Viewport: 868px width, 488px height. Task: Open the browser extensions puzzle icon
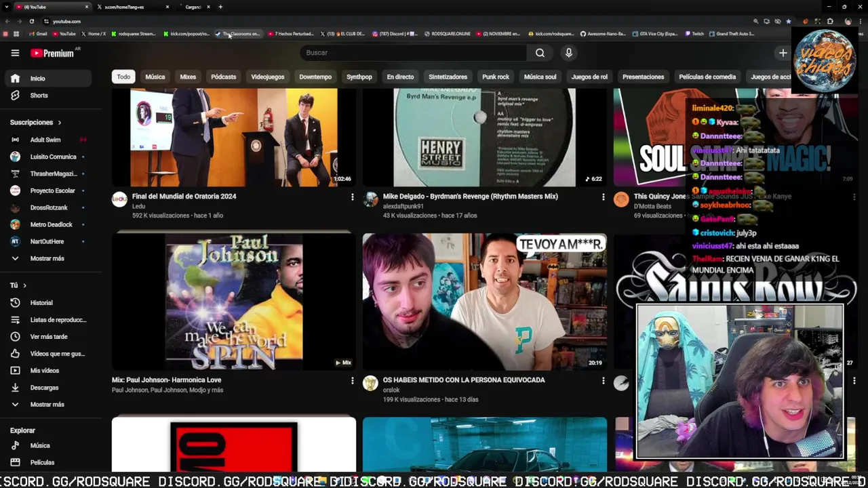point(830,22)
